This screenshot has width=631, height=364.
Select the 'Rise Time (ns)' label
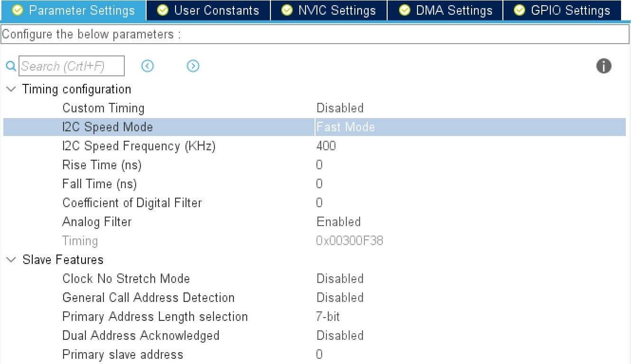tap(102, 165)
